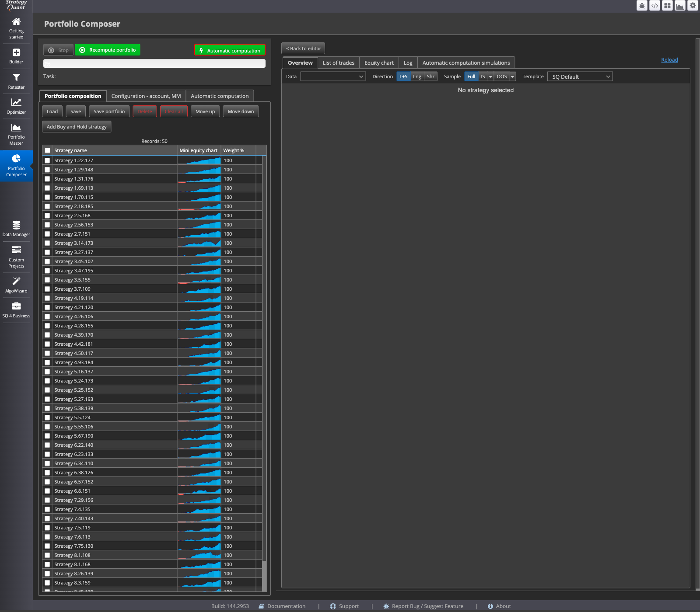Check Strategy 4.19.114 checkbox
The width and height of the screenshot is (700, 612).
click(x=47, y=298)
